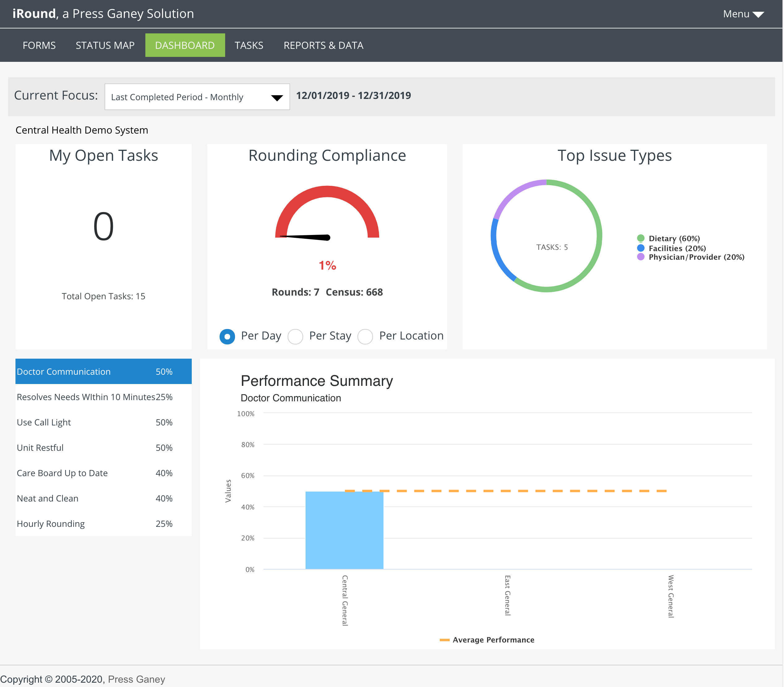Toggle the Facilities (20%) legend label
784x687 pixels.
click(x=677, y=248)
